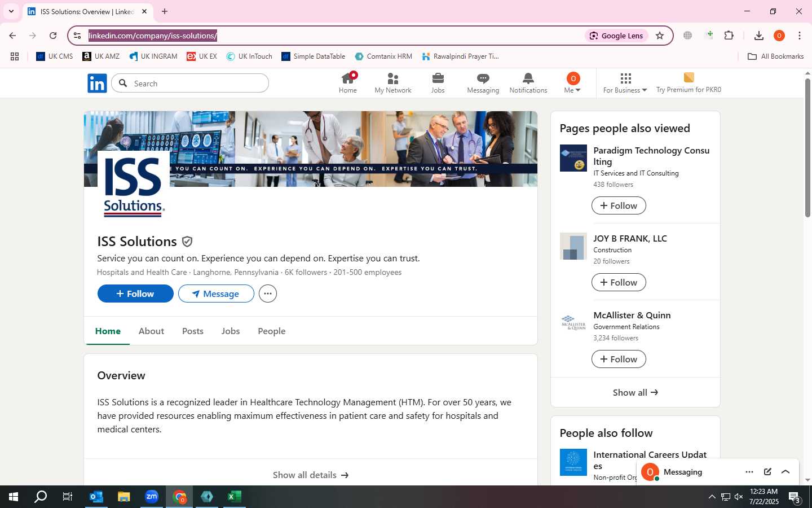The width and height of the screenshot is (812, 508).
Task: Open browser Extensions puzzle icon
Action: point(729,36)
